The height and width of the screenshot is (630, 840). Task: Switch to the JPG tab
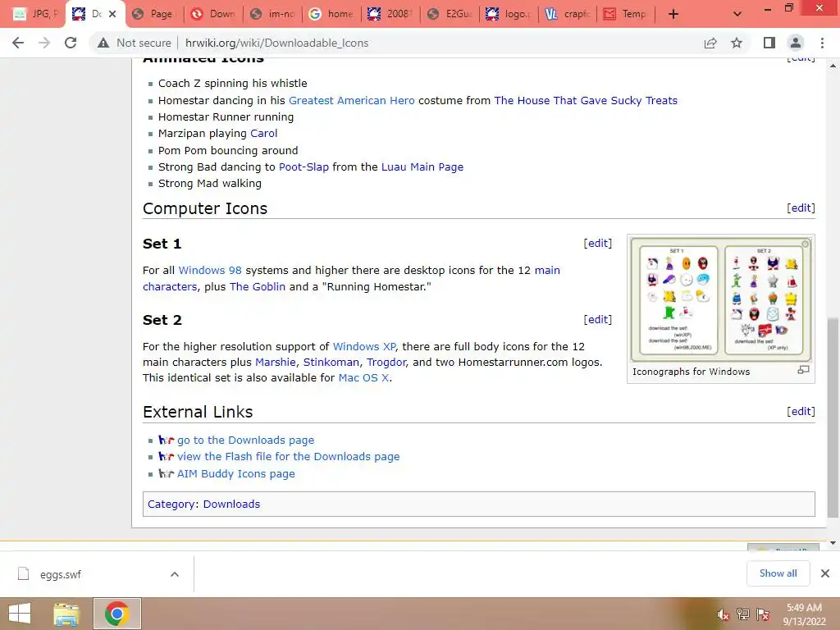[35, 14]
